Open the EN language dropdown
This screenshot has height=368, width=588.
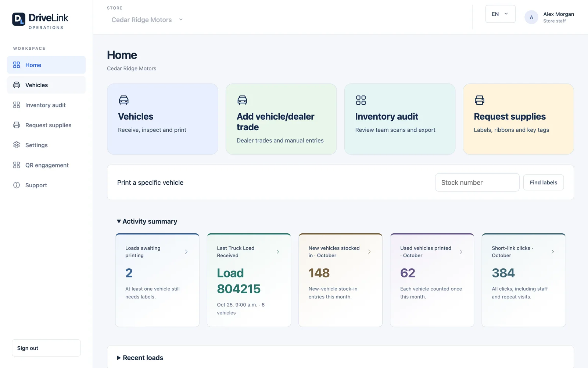tap(500, 14)
